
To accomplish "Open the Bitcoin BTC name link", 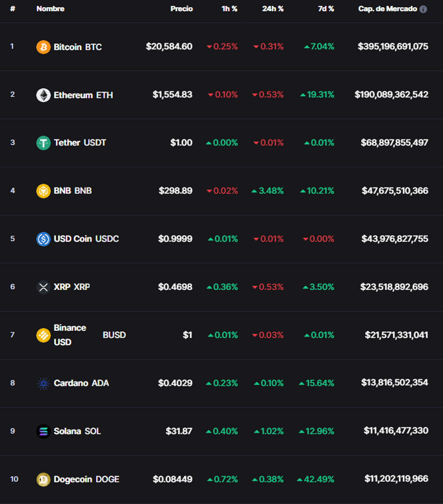I will tap(78, 47).
